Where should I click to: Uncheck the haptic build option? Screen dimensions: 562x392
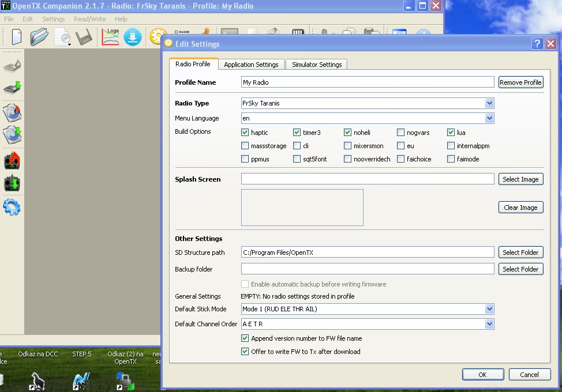245,133
